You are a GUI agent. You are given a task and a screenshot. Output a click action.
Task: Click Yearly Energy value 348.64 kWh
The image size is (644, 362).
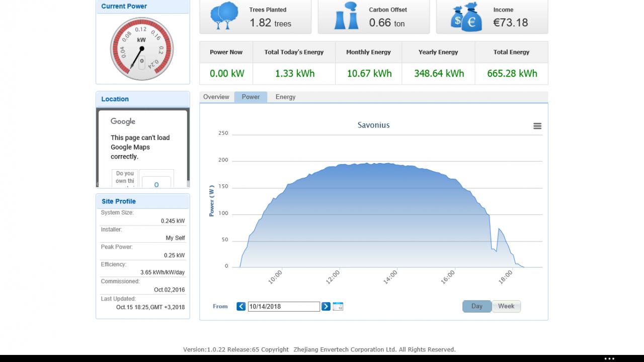pos(439,74)
